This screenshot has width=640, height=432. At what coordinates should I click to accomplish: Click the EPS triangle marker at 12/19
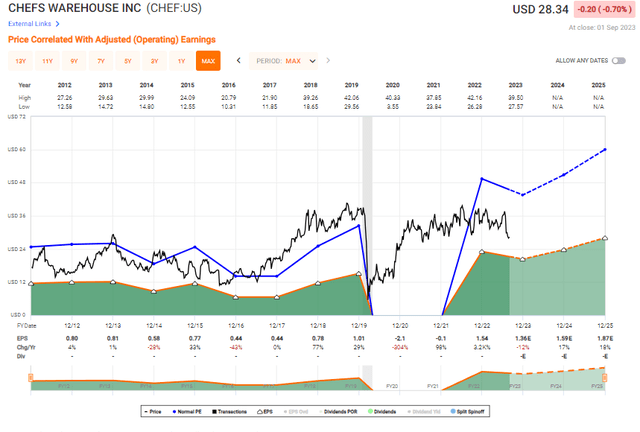pyautogui.click(x=359, y=274)
